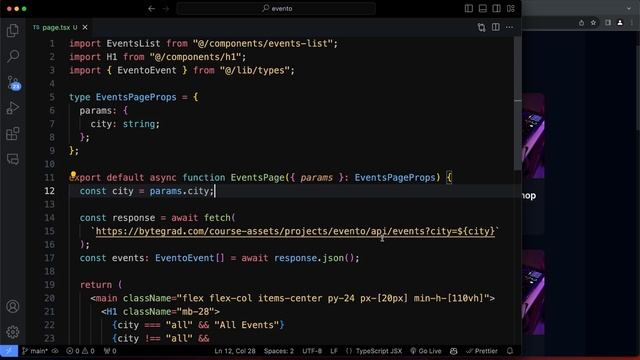This screenshot has height=360, width=640.
Task: Toggle the bottom panel layout icon
Action: click(482, 8)
